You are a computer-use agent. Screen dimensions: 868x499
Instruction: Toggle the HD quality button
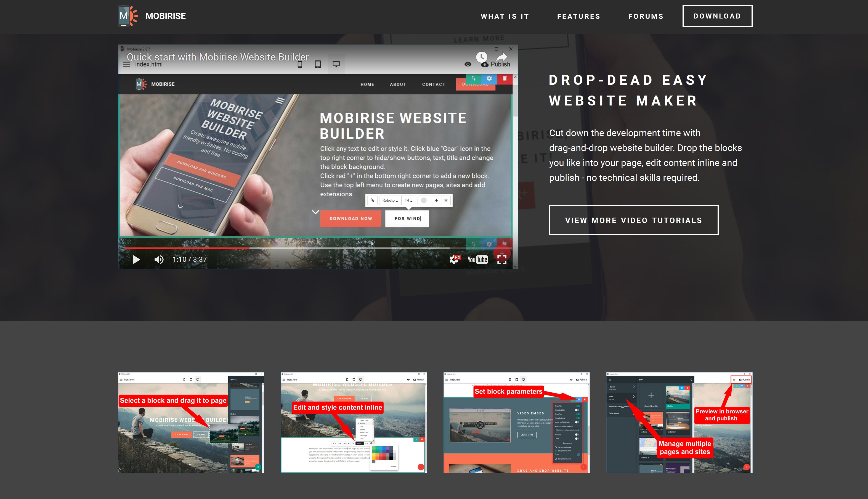pos(455,259)
